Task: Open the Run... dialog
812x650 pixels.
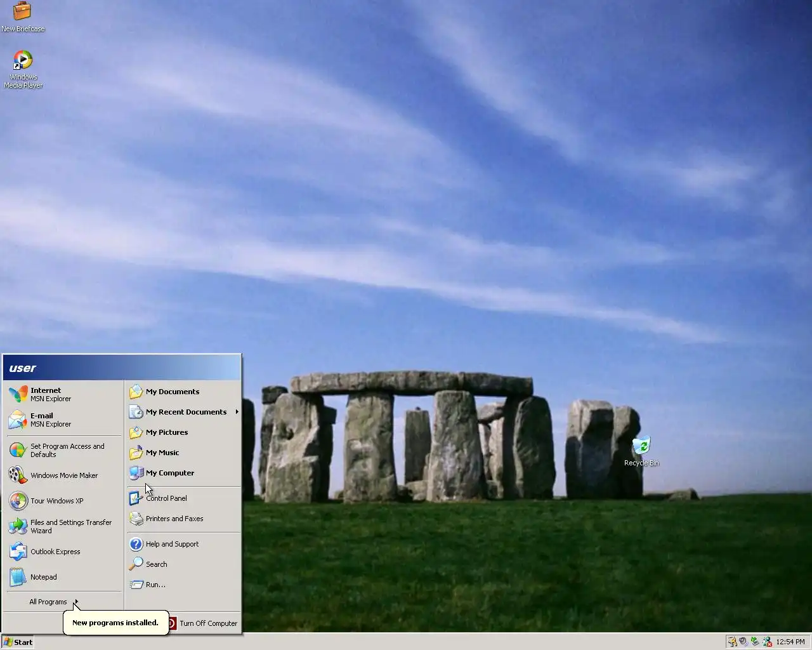Action: (x=183, y=585)
